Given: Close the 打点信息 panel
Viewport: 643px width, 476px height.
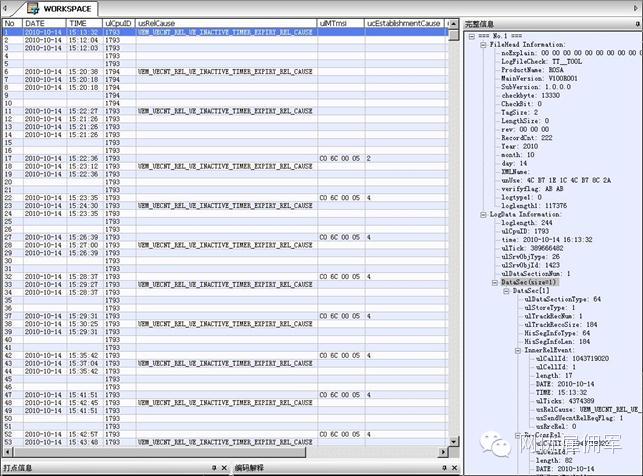Looking at the screenshot, I should 224,467.
